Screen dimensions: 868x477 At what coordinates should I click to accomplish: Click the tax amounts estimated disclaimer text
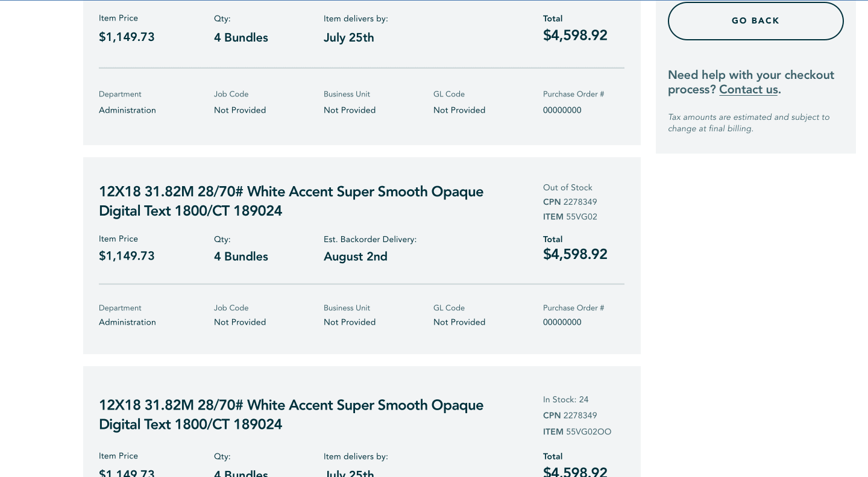(x=749, y=123)
